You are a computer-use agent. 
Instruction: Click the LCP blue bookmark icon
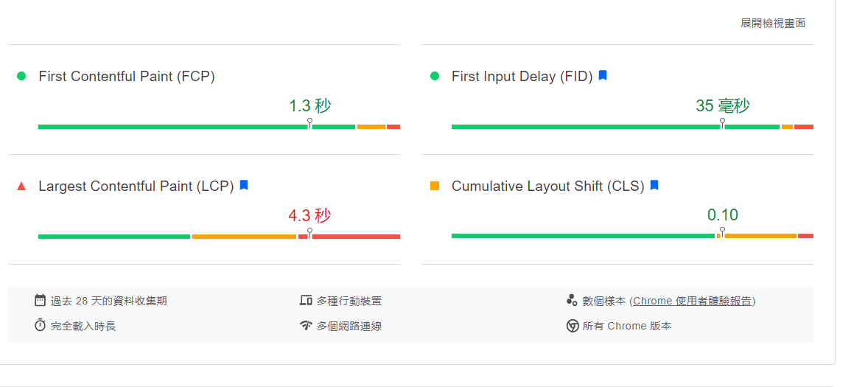244,186
